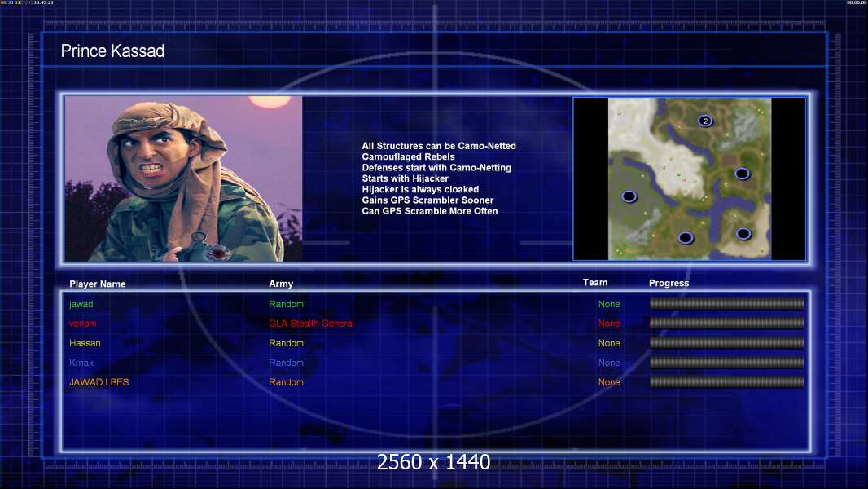
Task: Click start marker in minimap's sandy southeast corner
Action: tap(743, 234)
